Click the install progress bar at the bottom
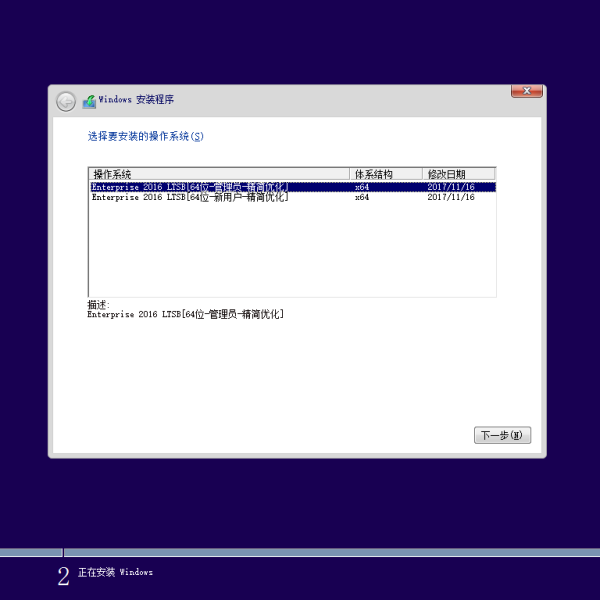The height and width of the screenshot is (600, 600). point(300,552)
